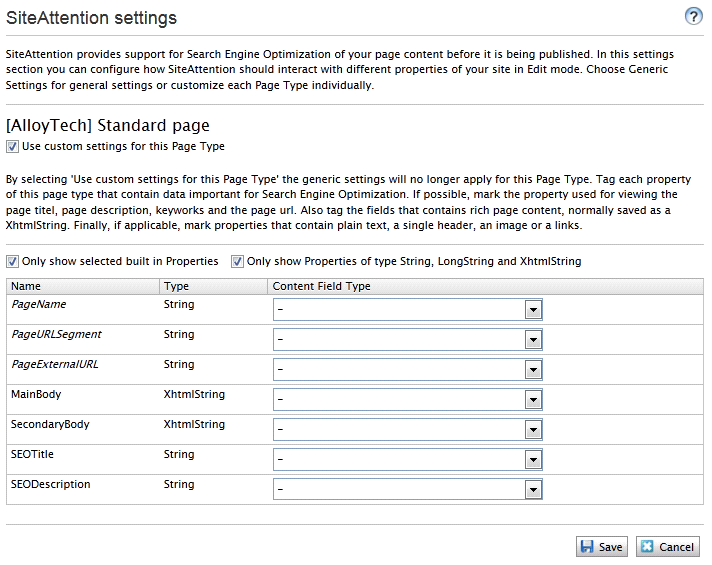Open SEODescription content field type dropdown
The height and width of the screenshot is (565, 712).
pyautogui.click(x=533, y=490)
